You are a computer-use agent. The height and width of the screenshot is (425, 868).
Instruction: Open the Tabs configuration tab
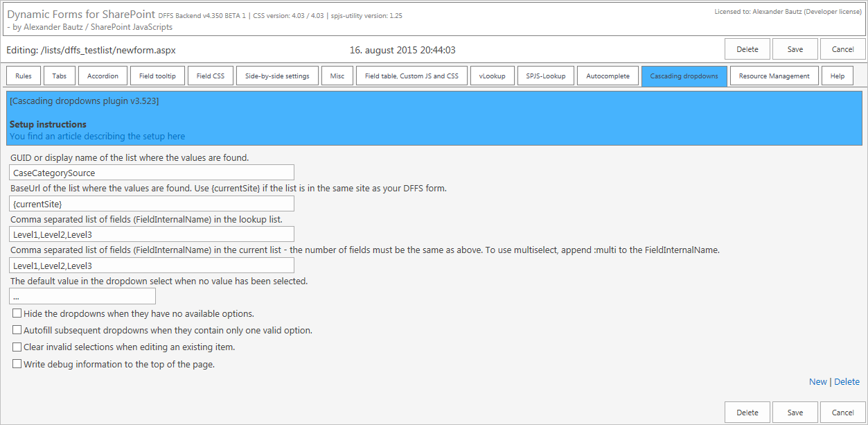pyautogui.click(x=59, y=76)
